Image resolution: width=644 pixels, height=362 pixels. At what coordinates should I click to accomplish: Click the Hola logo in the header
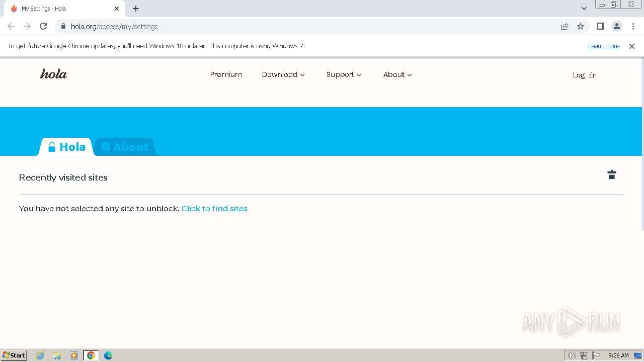pyautogui.click(x=53, y=74)
